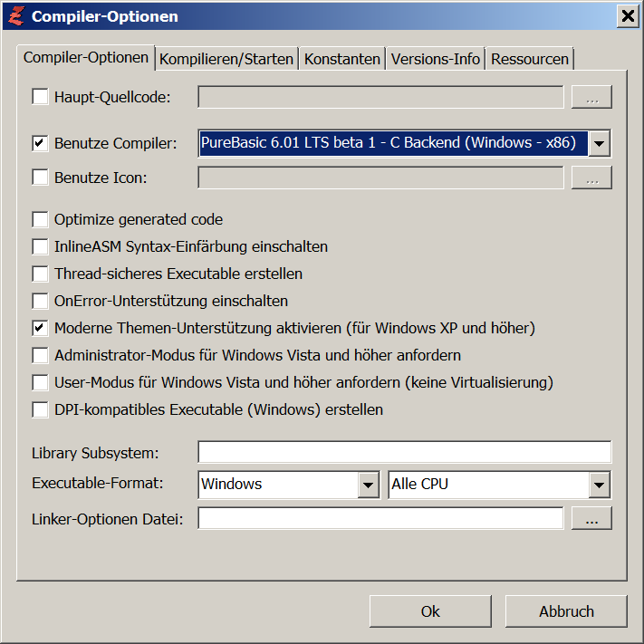Tick Optimize generated code
644x644 pixels.
pos(40,219)
